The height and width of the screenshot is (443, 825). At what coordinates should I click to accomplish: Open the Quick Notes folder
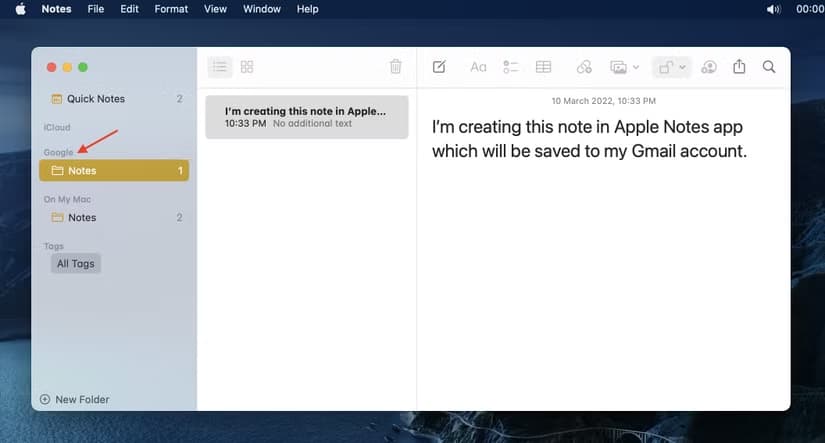114,99
